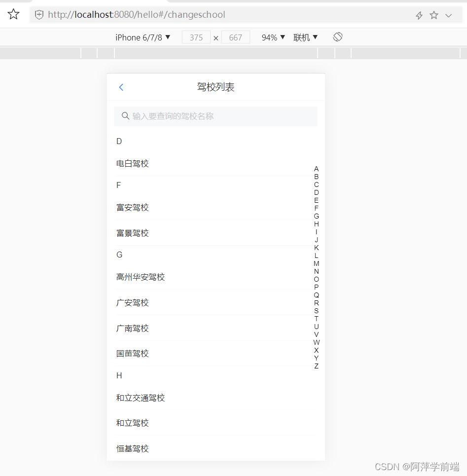
Task: Click the search magnifier icon in the search bar
Action: (125, 116)
